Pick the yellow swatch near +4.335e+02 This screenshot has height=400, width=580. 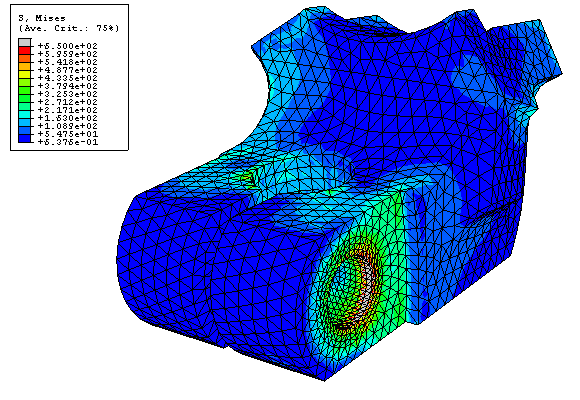tap(24, 74)
